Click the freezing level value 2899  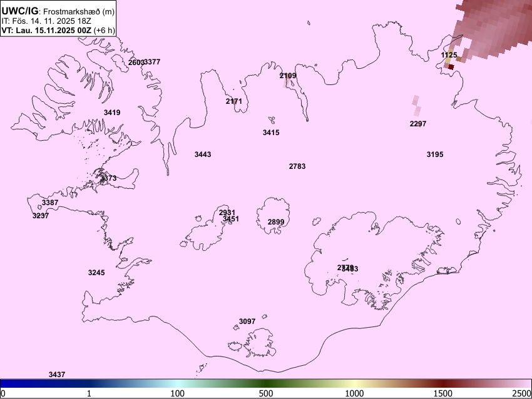(x=276, y=222)
